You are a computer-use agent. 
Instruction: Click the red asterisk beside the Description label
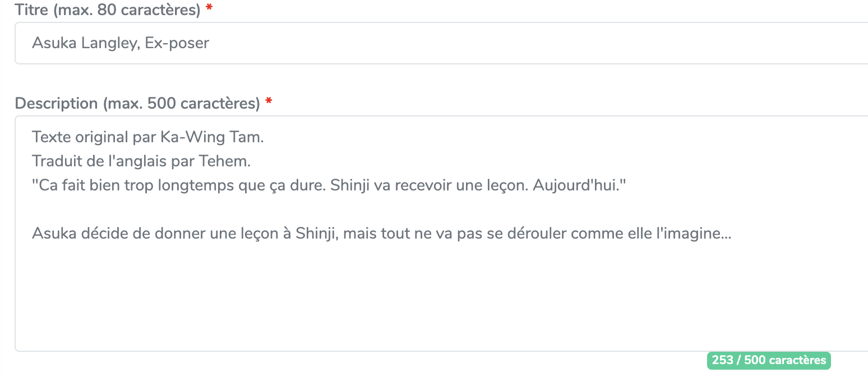269,104
